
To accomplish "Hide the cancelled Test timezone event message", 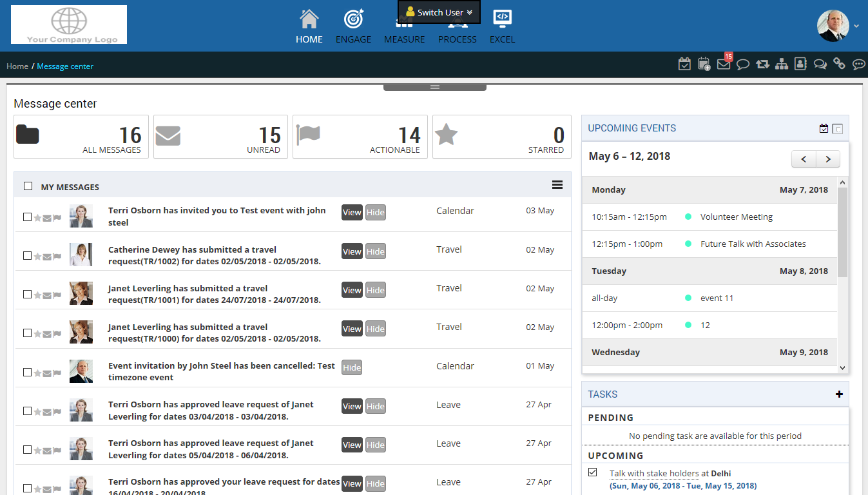I will click(352, 367).
